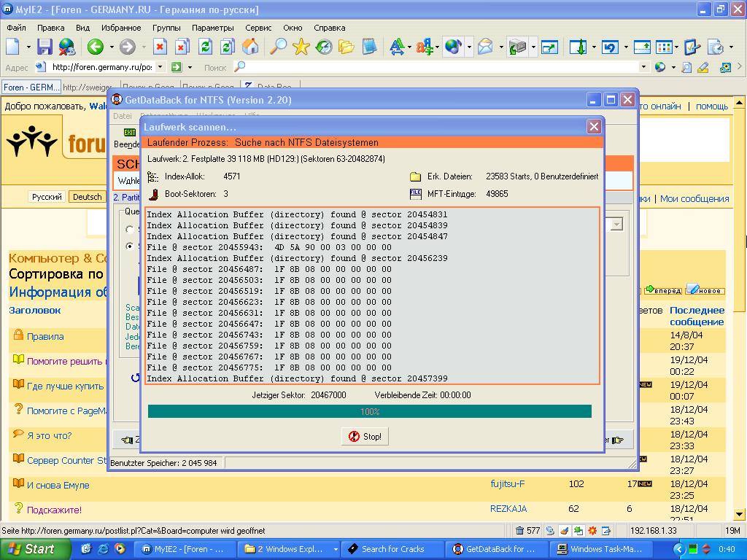Click the впереди forward button on forum page

[664, 290]
